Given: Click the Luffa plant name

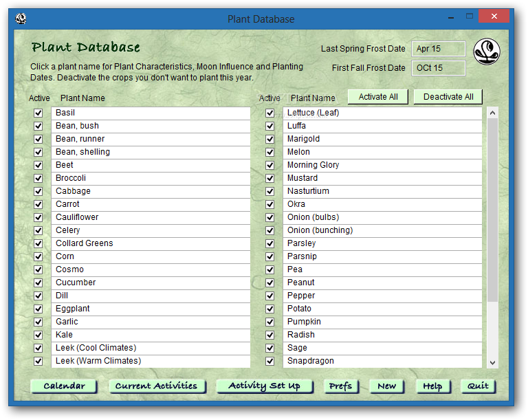Looking at the screenshot, I should (382, 126).
